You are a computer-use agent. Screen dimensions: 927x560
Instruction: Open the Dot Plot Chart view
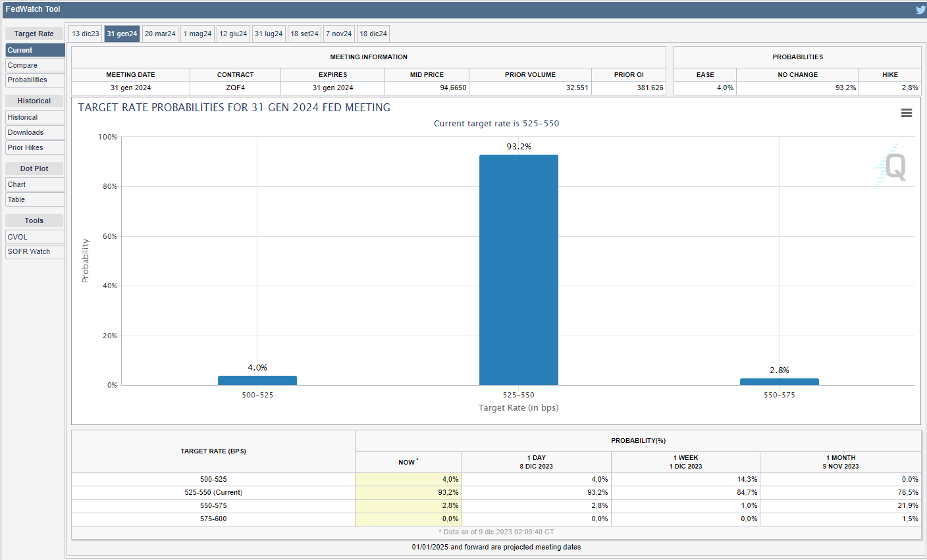click(35, 184)
